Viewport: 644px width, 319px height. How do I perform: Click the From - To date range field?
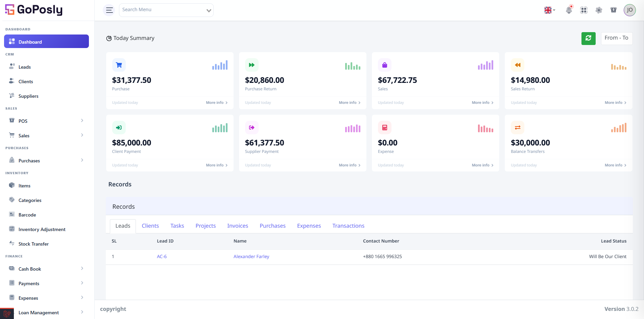pos(617,38)
